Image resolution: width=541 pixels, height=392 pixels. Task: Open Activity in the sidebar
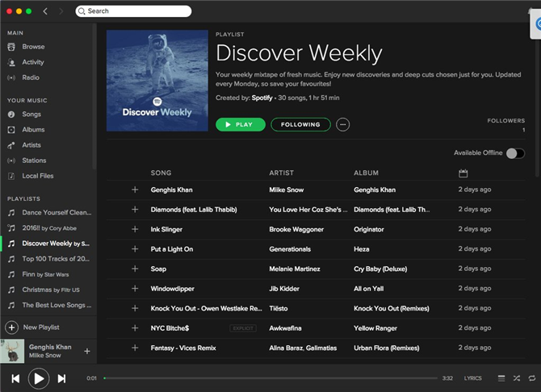click(x=33, y=62)
